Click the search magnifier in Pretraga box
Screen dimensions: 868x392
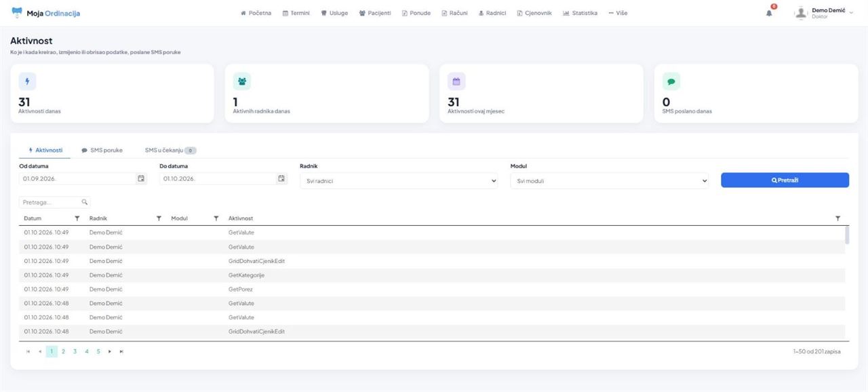coord(85,202)
